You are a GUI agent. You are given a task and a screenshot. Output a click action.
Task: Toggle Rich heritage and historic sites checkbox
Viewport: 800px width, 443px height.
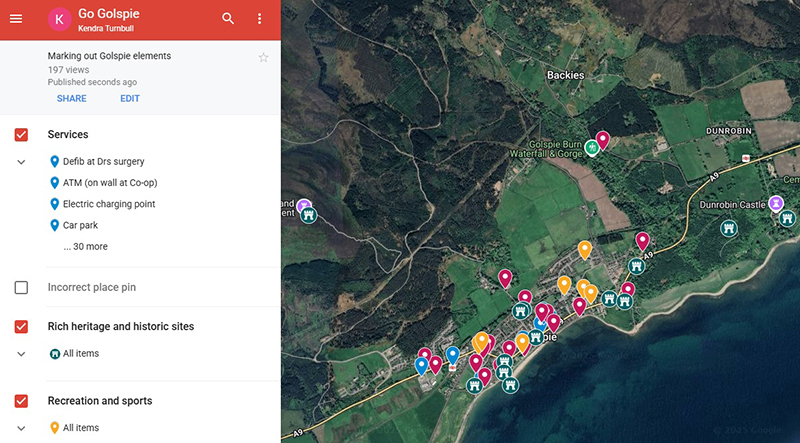21,327
